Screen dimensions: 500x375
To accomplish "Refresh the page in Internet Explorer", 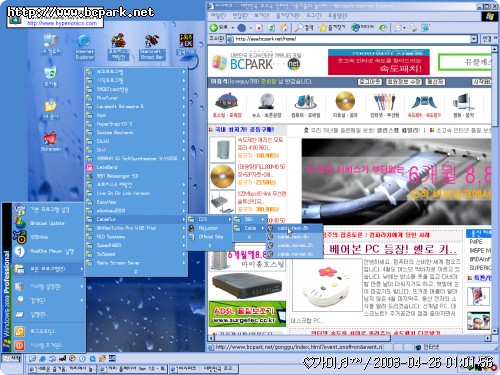I will click(x=271, y=28).
